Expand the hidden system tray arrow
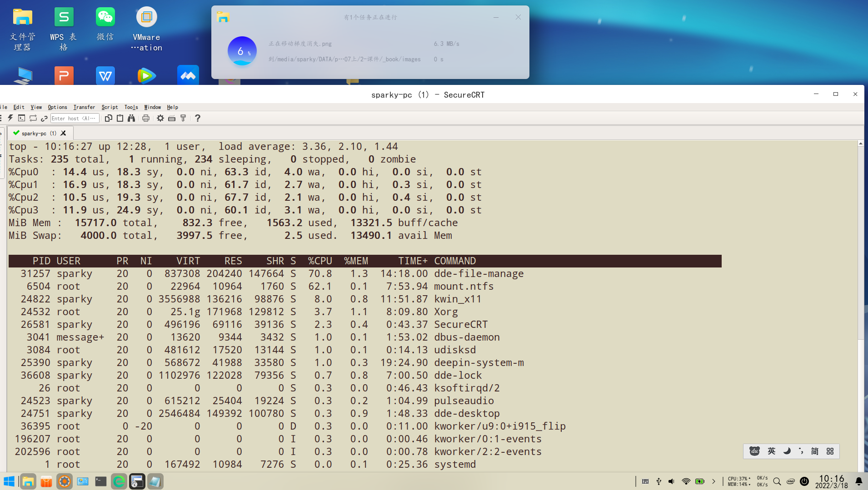 point(713,481)
